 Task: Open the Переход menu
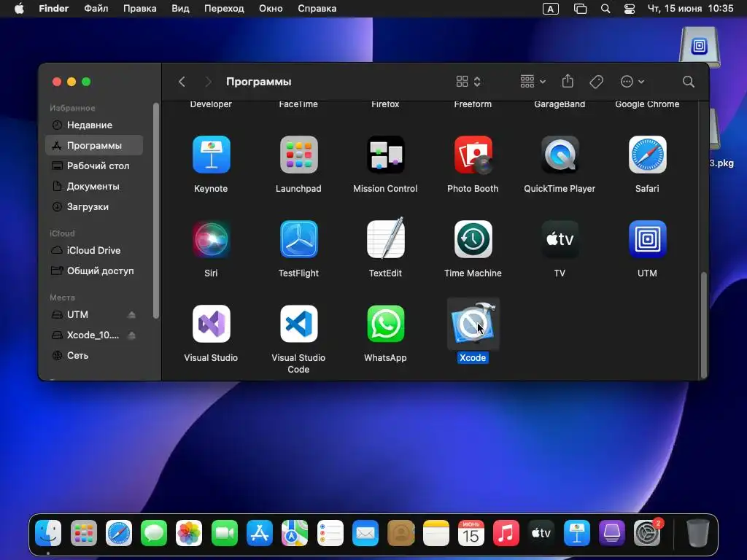click(x=224, y=9)
